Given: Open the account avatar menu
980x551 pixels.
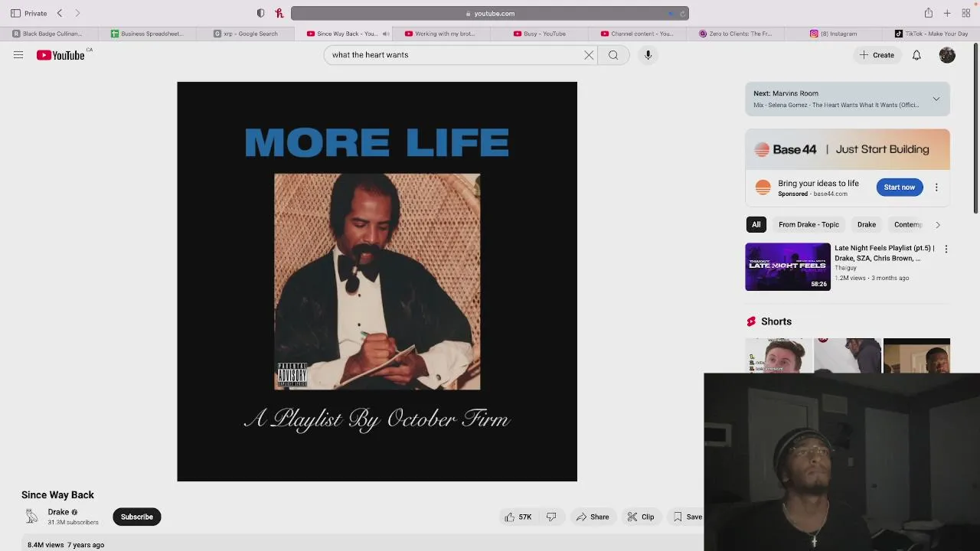Looking at the screenshot, I should click(947, 55).
